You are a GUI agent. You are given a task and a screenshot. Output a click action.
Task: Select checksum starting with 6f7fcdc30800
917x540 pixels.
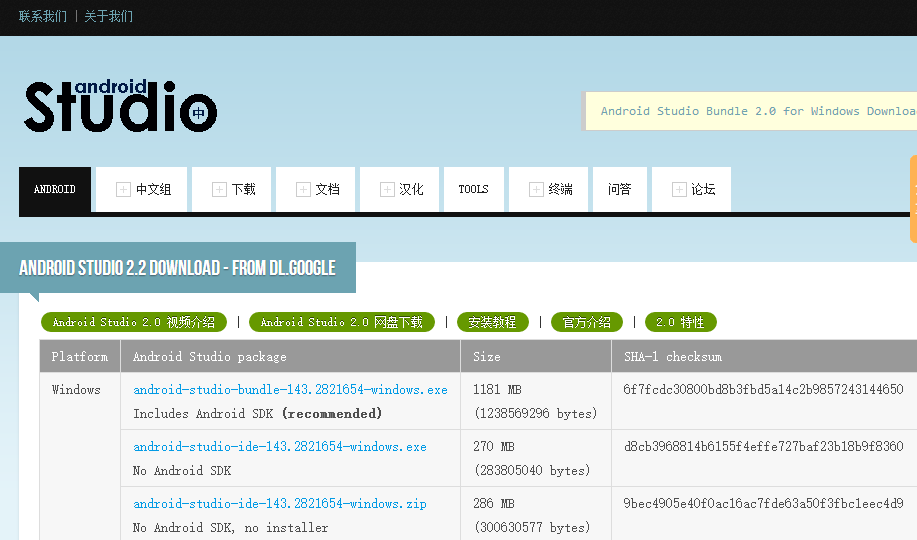click(763, 390)
